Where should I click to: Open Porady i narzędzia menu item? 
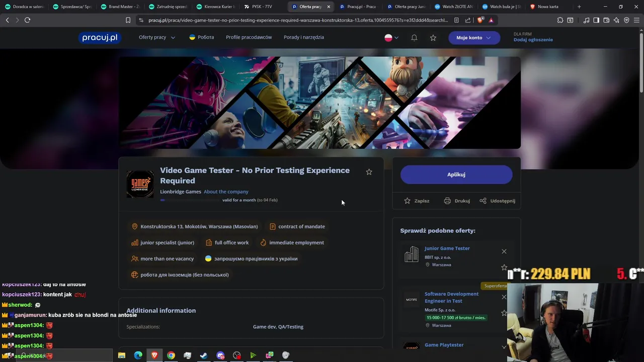(304, 37)
